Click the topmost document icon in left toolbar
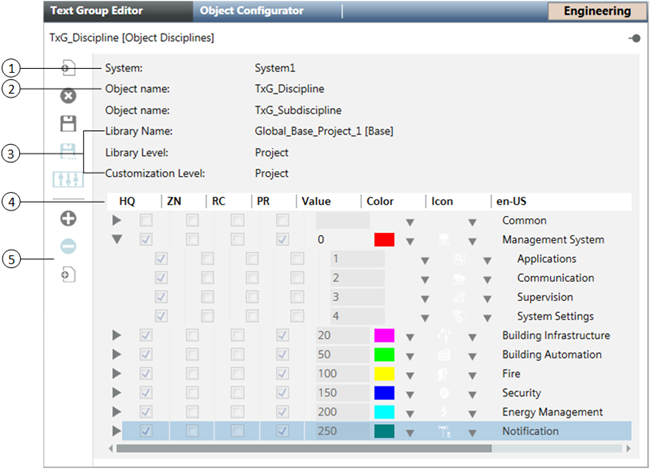This screenshot has height=469, width=650. coord(68,68)
